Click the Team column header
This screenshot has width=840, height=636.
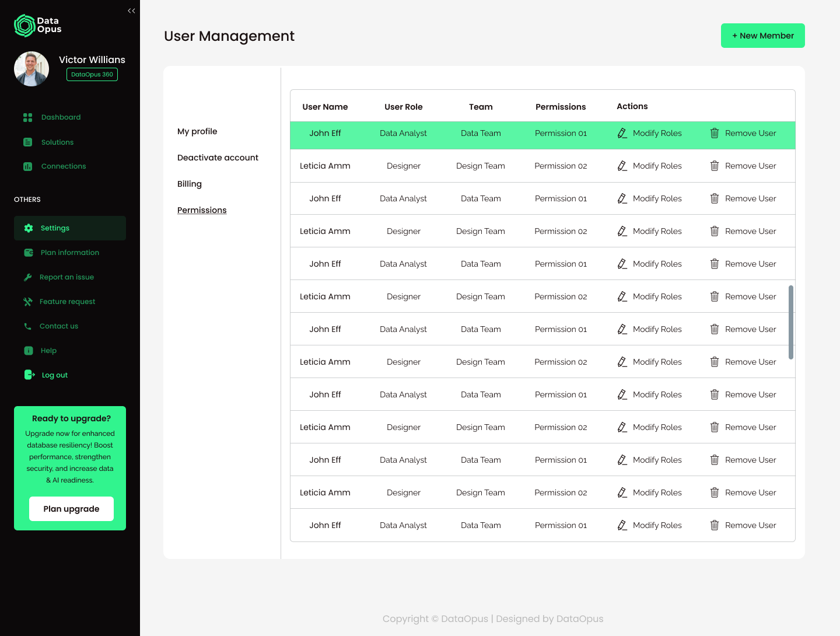pyautogui.click(x=481, y=107)
